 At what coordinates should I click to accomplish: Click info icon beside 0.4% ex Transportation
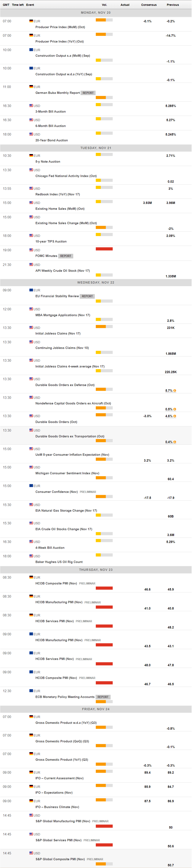175,442
